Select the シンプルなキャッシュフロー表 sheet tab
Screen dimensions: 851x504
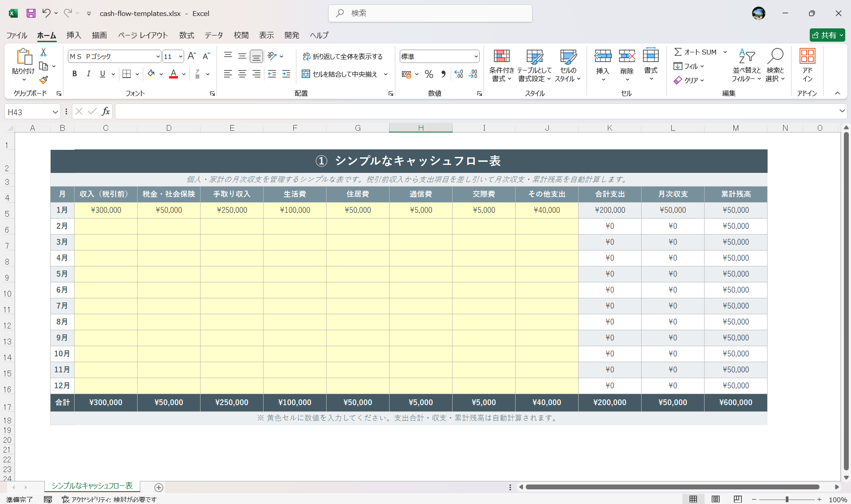pos(92,486)
